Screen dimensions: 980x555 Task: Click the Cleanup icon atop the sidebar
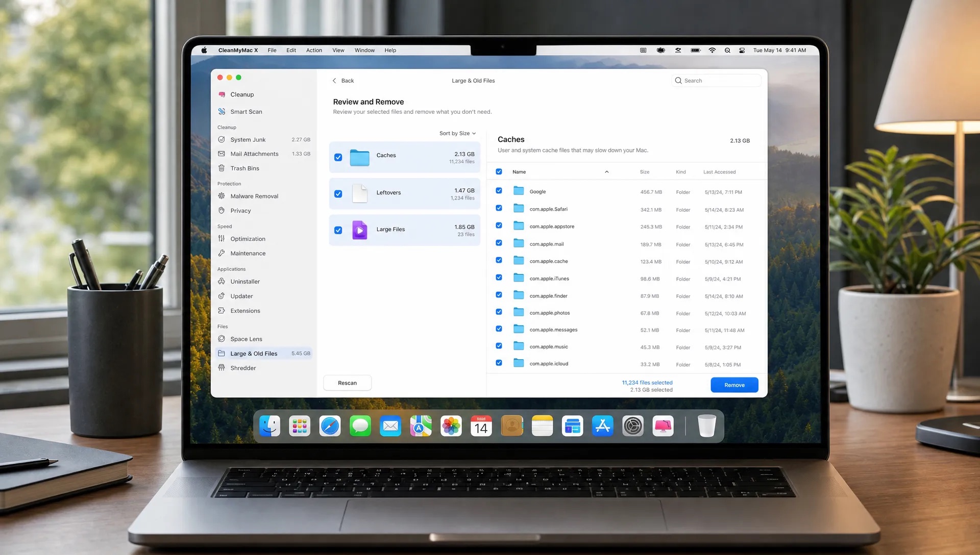click(222, 95)
